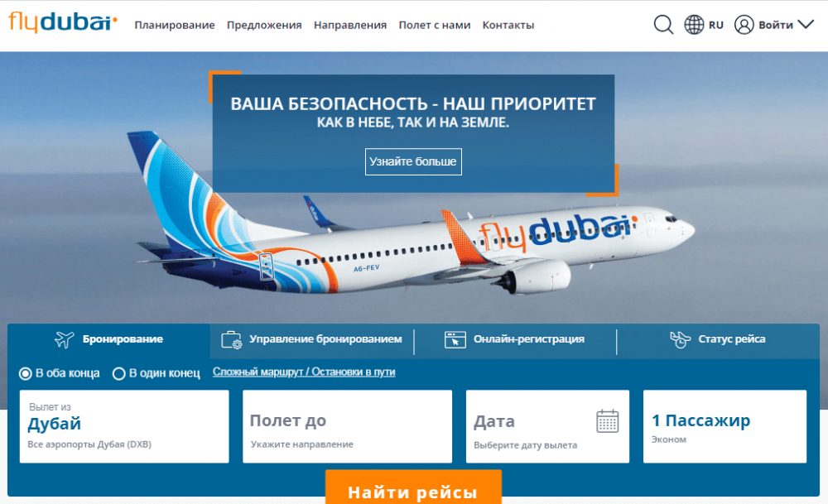Click the Найти рейсы button
The height and width of the screenshot is (504, 828).
(413, 488)
